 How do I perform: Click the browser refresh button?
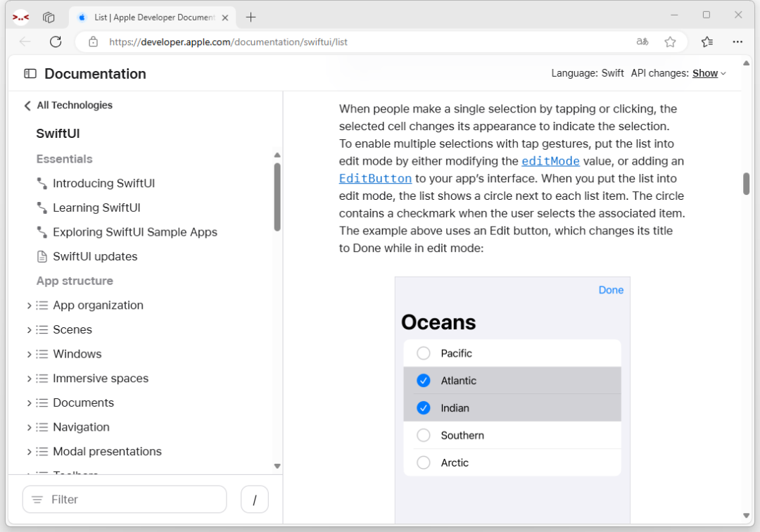(56, 42)
